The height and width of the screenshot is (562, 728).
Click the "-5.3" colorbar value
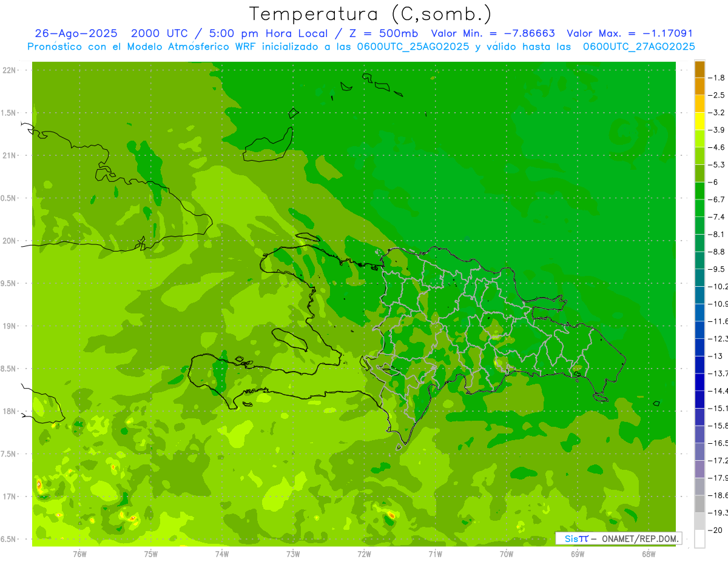716,165
